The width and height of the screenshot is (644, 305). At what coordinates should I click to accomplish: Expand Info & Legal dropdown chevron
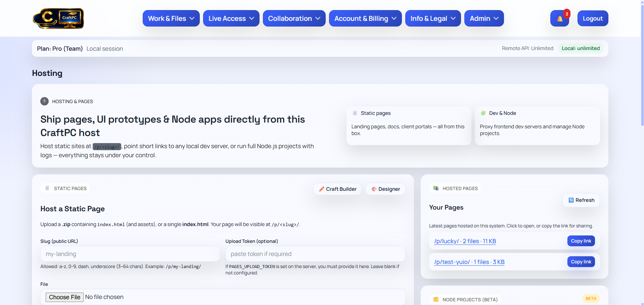pyautogui.click(x=453, y=18)
